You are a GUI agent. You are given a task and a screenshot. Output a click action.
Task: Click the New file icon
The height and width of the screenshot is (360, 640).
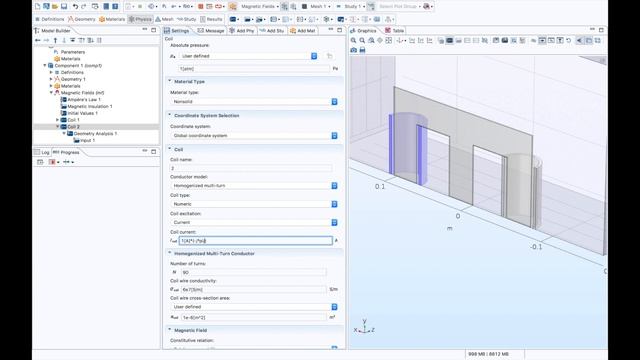coord(38,6)
